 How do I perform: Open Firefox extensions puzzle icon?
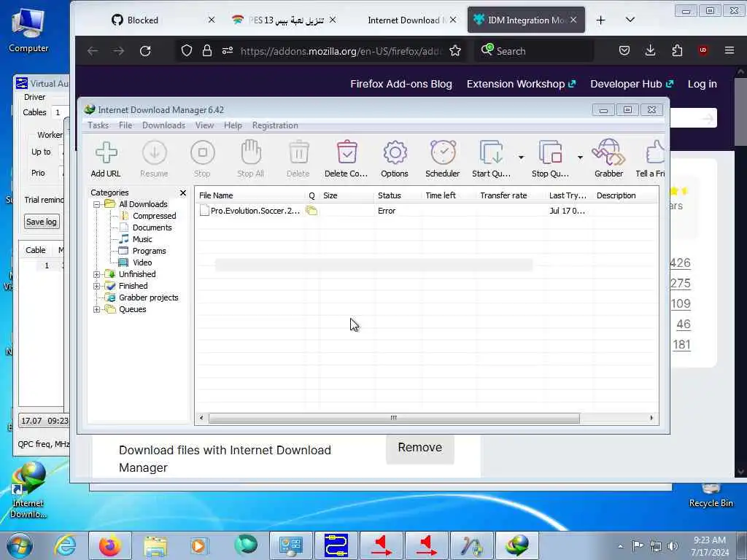pos(677,50)
